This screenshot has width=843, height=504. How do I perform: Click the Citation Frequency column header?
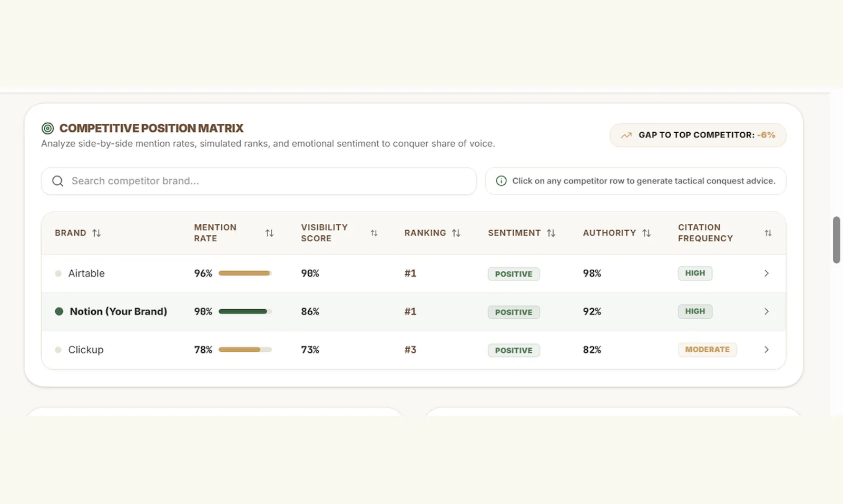coord(705,233)
